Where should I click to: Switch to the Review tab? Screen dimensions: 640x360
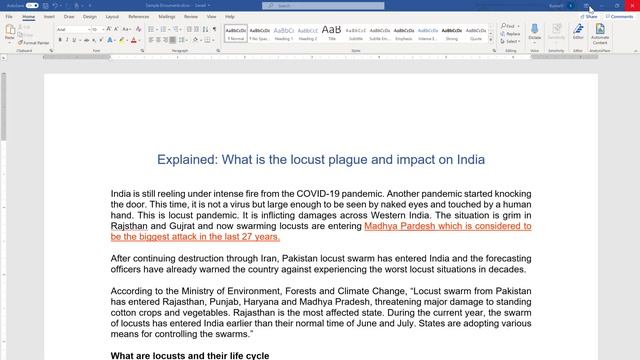click(x=191, y=17)
